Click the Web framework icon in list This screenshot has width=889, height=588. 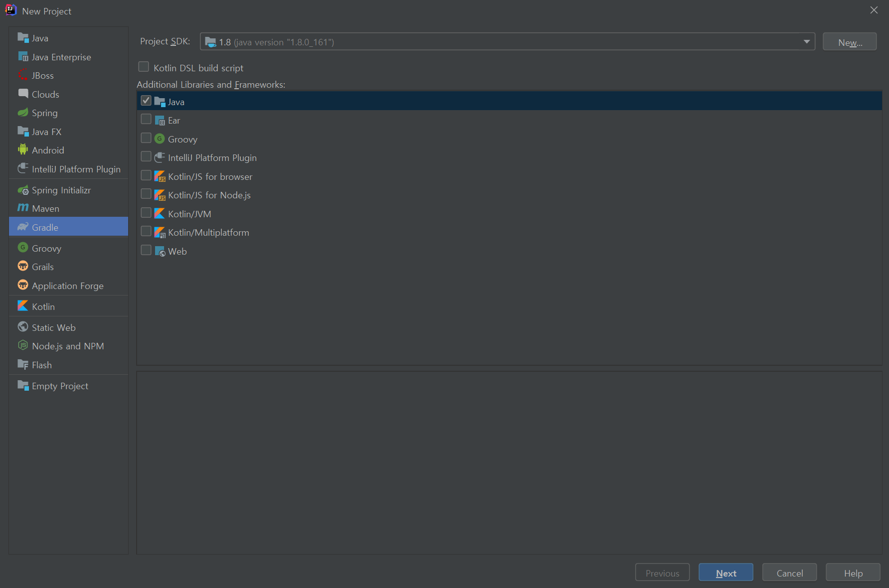[160, 251]
